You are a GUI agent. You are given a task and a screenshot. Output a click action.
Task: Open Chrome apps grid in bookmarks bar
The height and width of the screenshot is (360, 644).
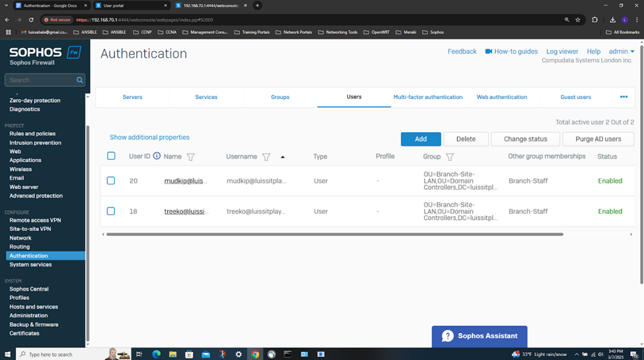[8, 32]
